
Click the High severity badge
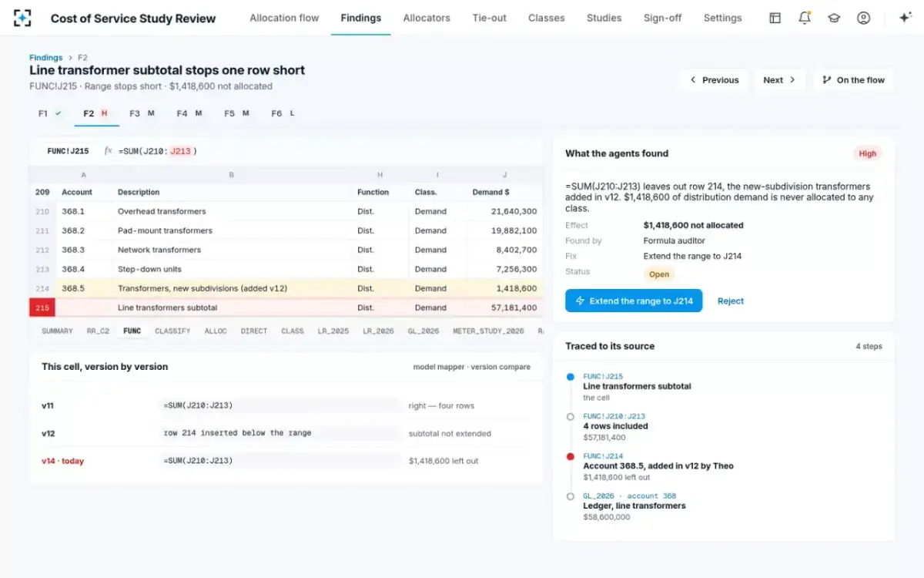(867, 153)
